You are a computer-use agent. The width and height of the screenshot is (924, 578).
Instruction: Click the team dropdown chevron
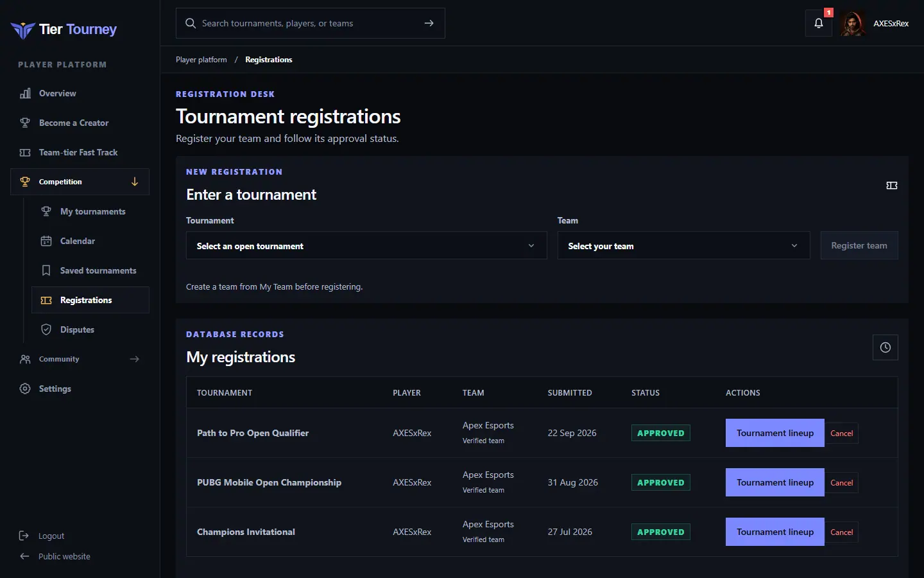[x=794, y=246]
